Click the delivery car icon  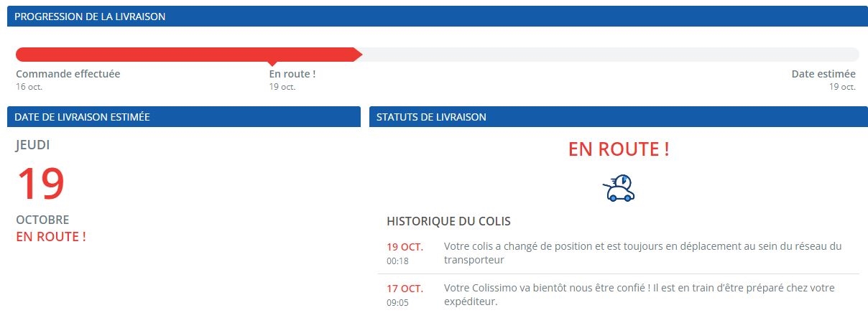tap(619, 188)
